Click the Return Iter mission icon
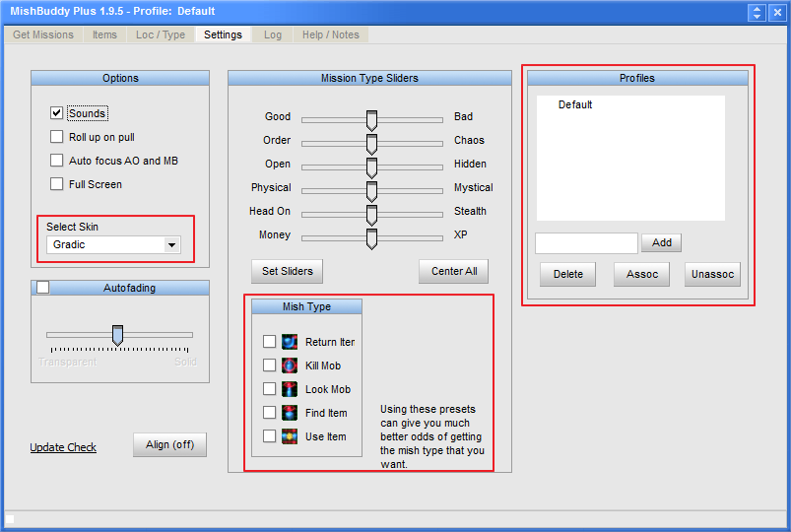Viewport: 791px width, 532px height. (289, 342)
